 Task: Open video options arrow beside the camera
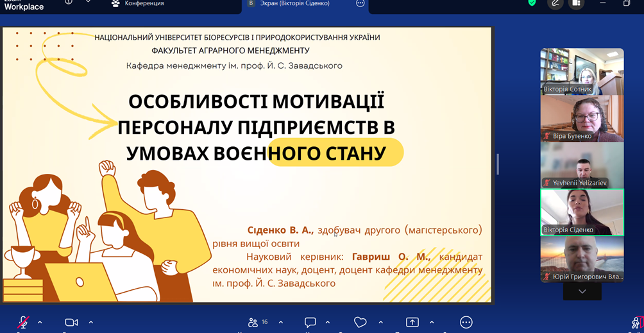pyautogui.click(x=91, y=322)
